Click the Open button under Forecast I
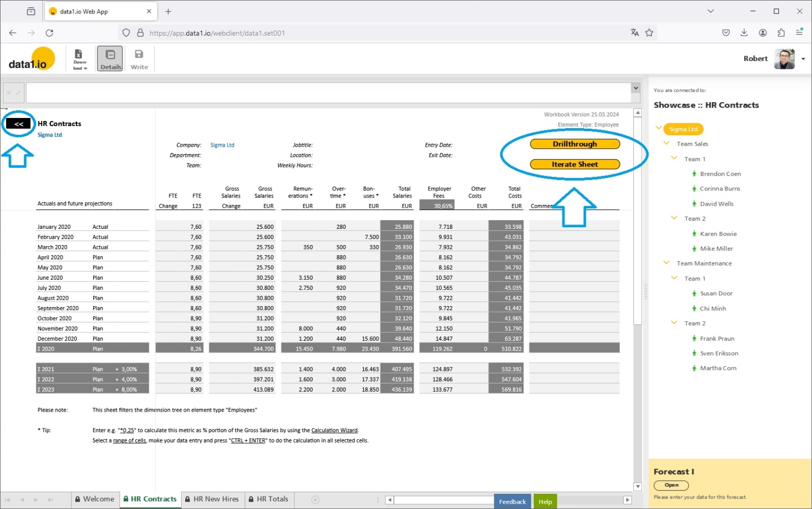Screen dimensions: 812x509 tap(671, 485)
